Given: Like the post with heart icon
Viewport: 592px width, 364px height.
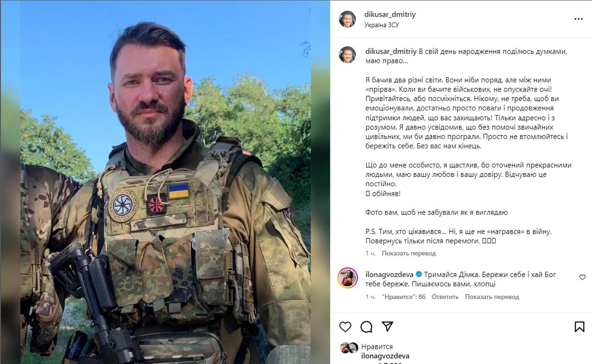Looking at the screenshot, I should (346, 327).
